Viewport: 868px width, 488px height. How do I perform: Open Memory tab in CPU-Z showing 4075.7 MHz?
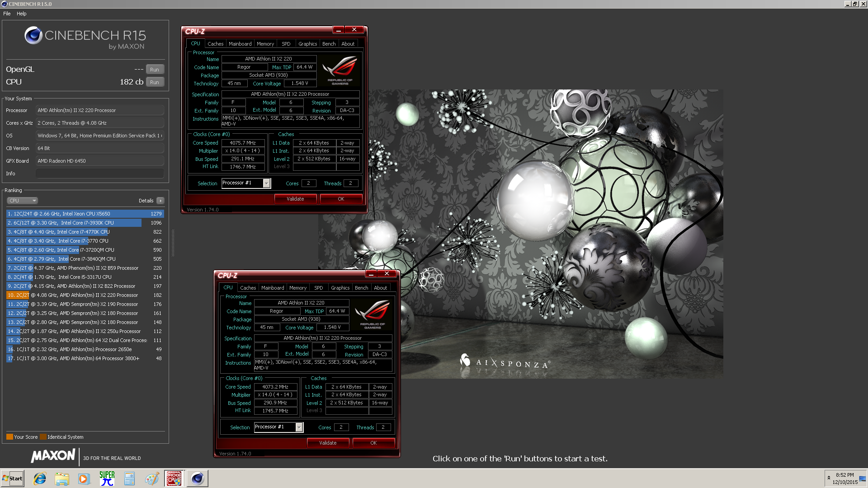(265, 44)
